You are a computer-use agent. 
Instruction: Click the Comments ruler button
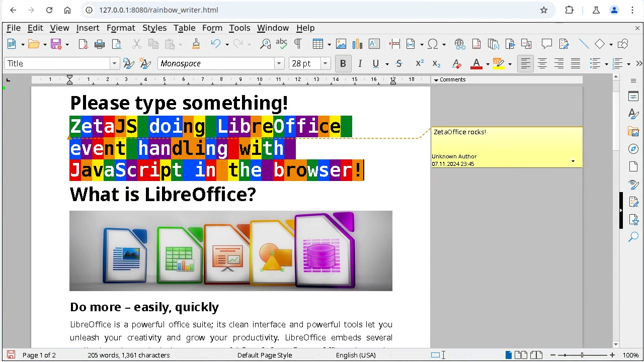pos(507,79)
